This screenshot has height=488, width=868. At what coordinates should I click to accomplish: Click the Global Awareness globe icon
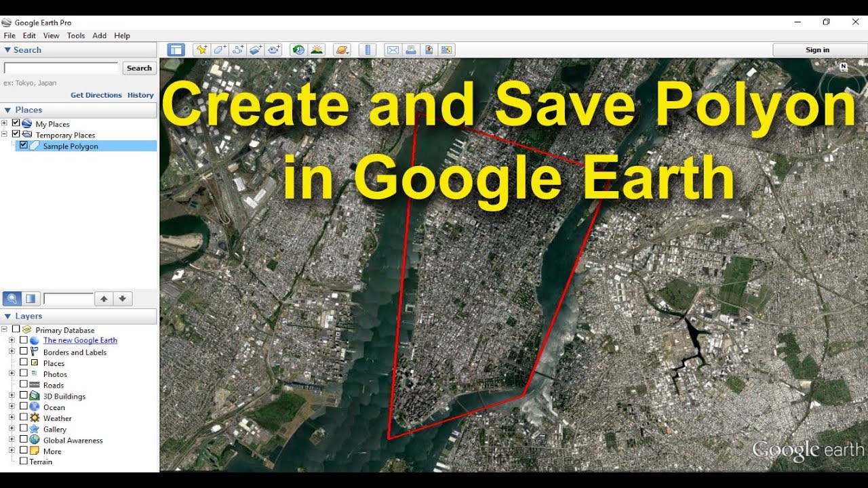(35, 440)
